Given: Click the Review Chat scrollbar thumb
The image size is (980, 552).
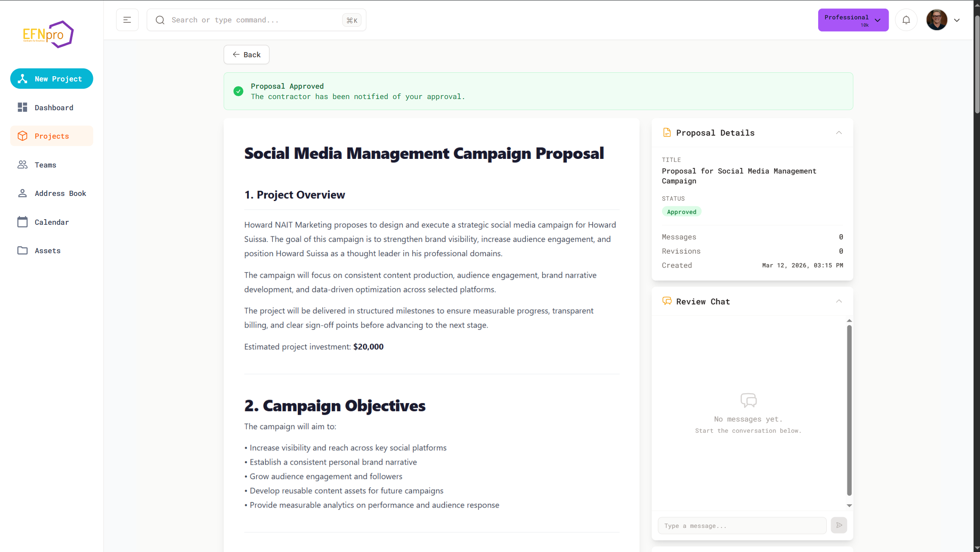Looking at the screenshot, I should pos(849,410).
